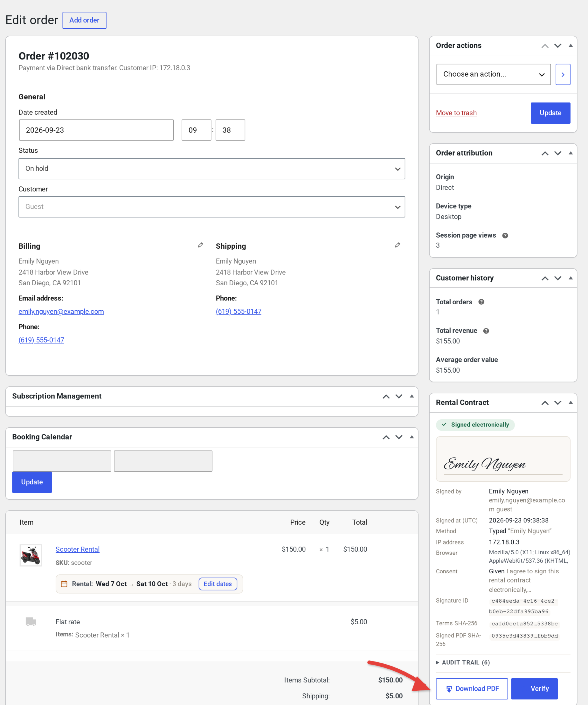This screenshot has width=588, height=705.
Task: Click the billing email address link
Action: (x=61, y=311)
